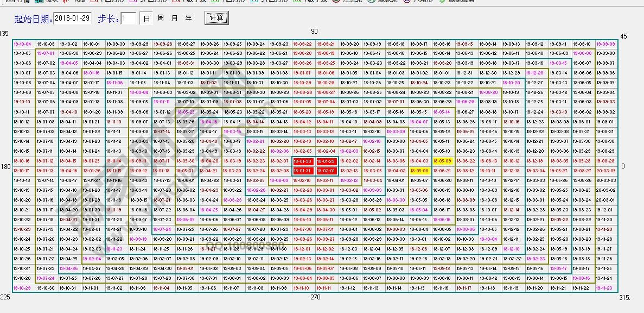Pick bottom-left corner cell 19-10-29
Image resolution: width=644 pixels, height=313 pixels.
[22, 289]
